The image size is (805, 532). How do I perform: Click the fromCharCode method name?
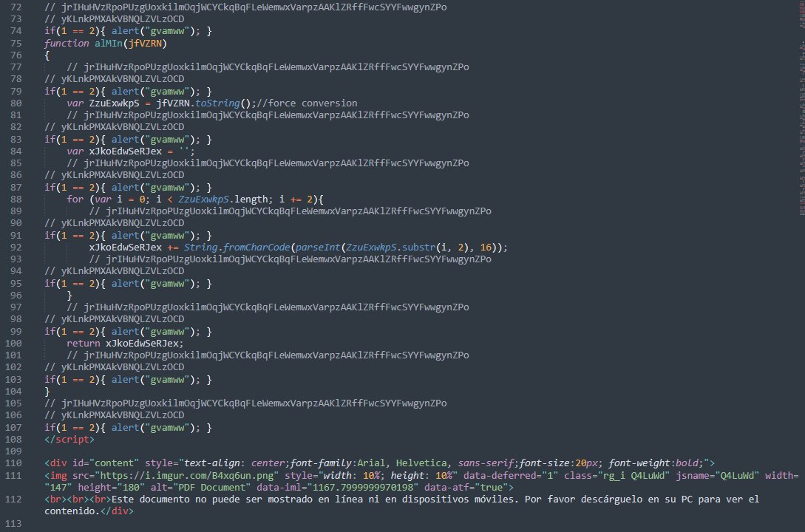pyautogui.click(x=257, y=248)
